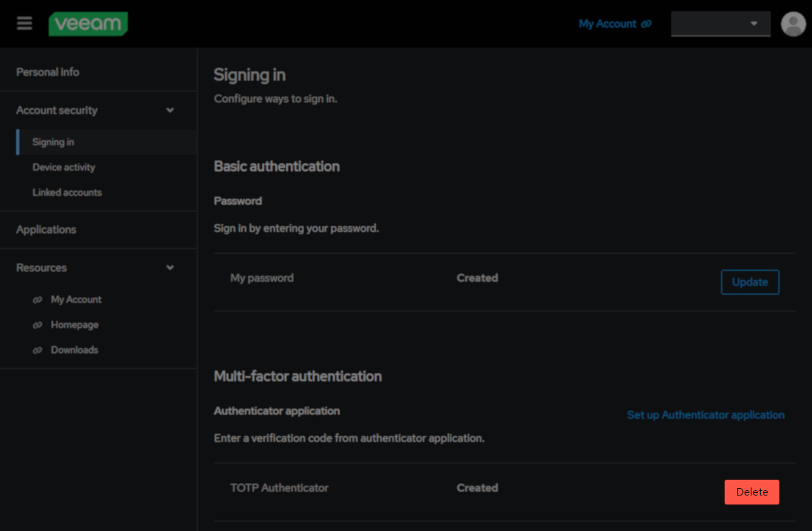This screenshot has width=812, height=531.
Task: Open Linked accounts page
Action: 67,192
